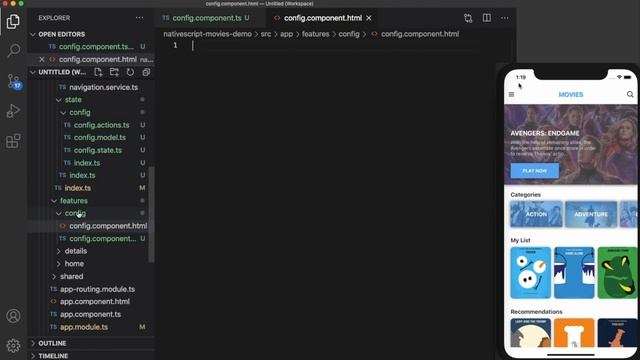Open app.module.ts file
Viewport: 640px width, 360px height.
click(84, 327)
